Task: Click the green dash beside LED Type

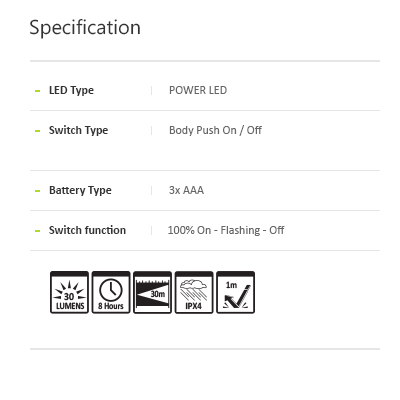Action: pos(38,91)
